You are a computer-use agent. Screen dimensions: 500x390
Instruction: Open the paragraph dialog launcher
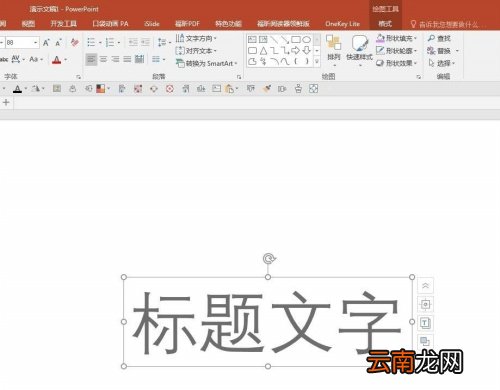(239, 77)
